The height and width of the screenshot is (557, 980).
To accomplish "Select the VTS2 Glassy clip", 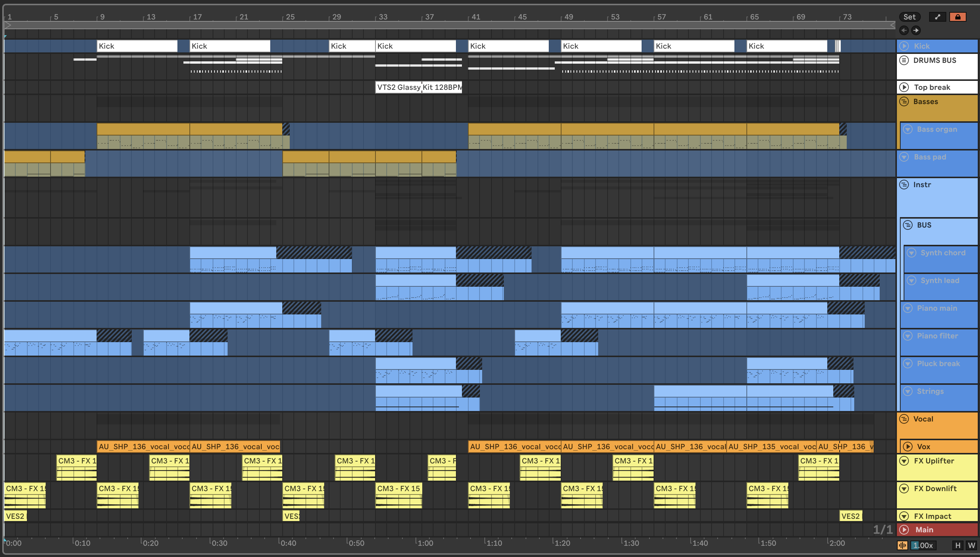I will (x=399, y=87).
